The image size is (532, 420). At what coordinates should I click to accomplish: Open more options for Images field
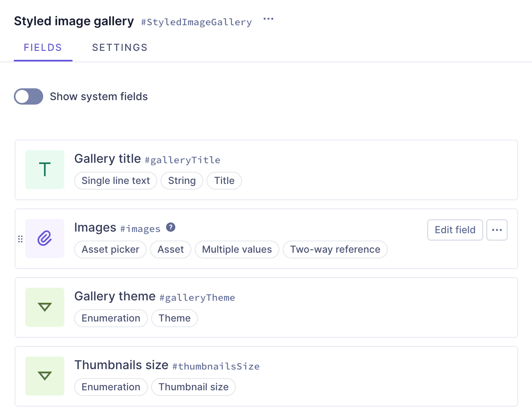click(x=497, y=230)
